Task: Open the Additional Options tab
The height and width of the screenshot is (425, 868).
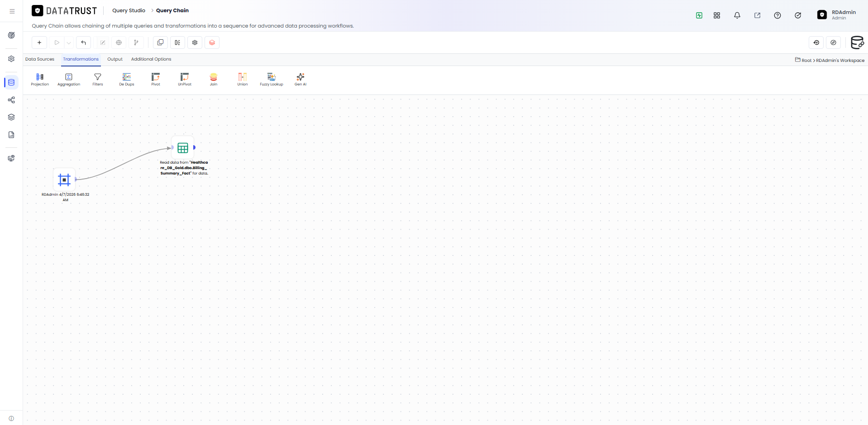Action: (x=151, y=59)
